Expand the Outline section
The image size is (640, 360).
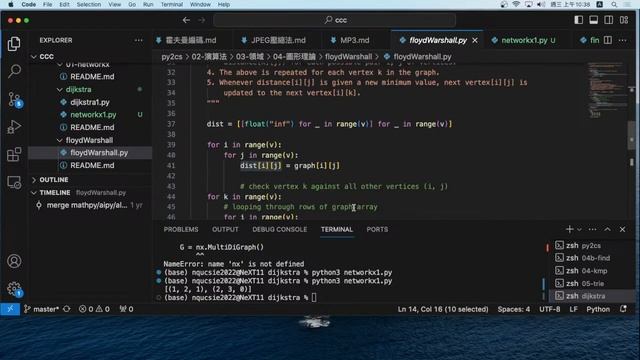[91, 180]
